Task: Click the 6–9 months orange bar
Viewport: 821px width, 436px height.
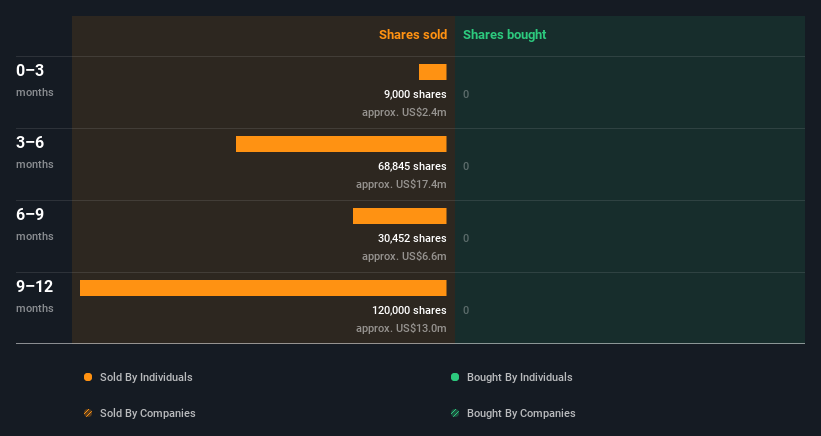Action: [x=400, y=216]
